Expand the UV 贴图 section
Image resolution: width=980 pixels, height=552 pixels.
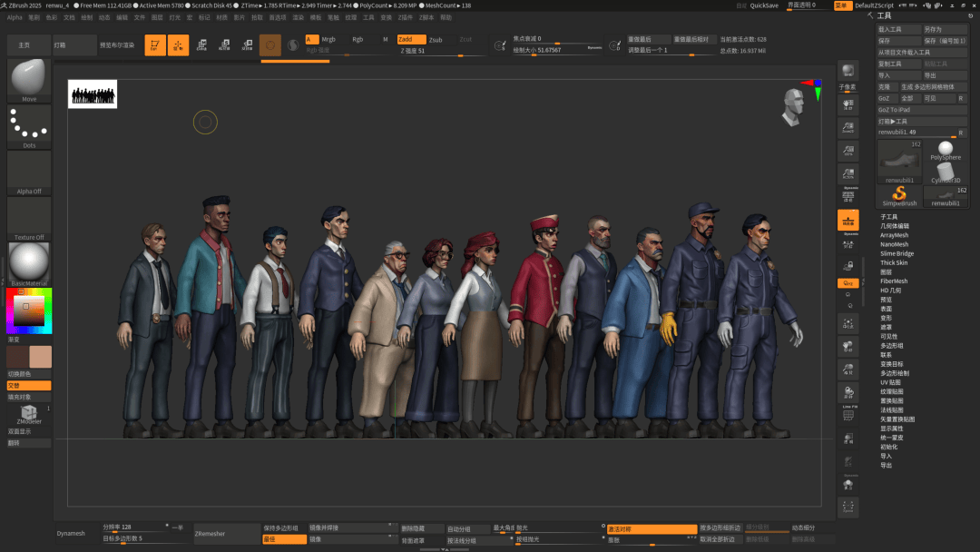pyautogui.click(x=889, y=382)
